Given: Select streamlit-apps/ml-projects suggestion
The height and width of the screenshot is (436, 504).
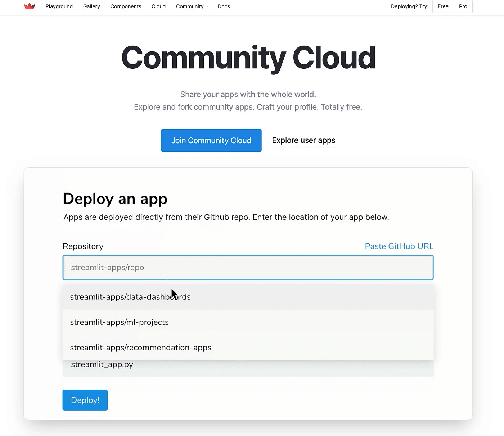Looking at the screenshot, I should (x=248, y=322).
